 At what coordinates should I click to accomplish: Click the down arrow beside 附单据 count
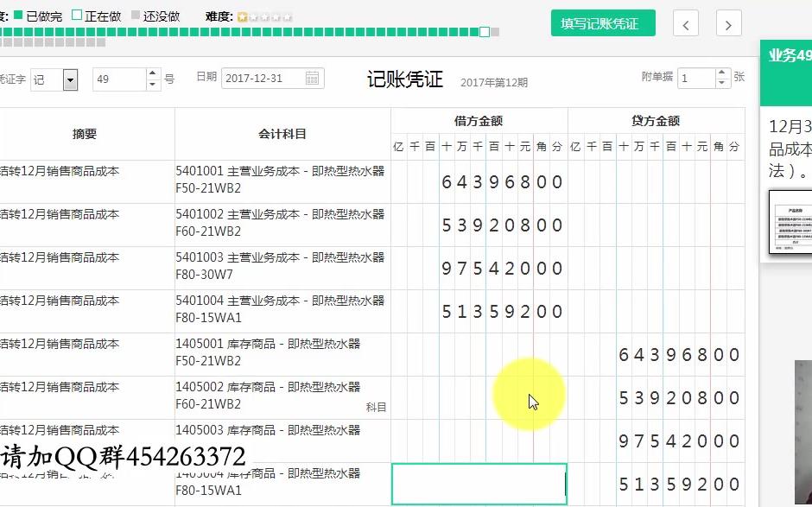pyautogui.click(x=721, y=81)
